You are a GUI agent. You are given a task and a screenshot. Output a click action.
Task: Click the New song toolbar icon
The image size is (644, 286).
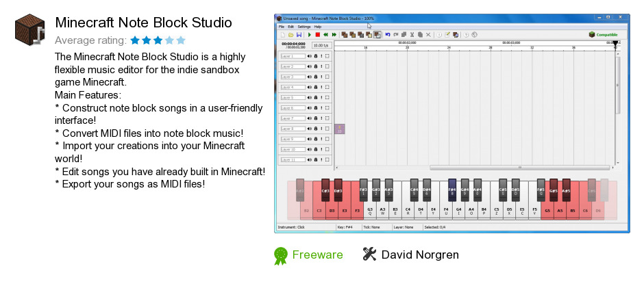(x=283, y=35)
